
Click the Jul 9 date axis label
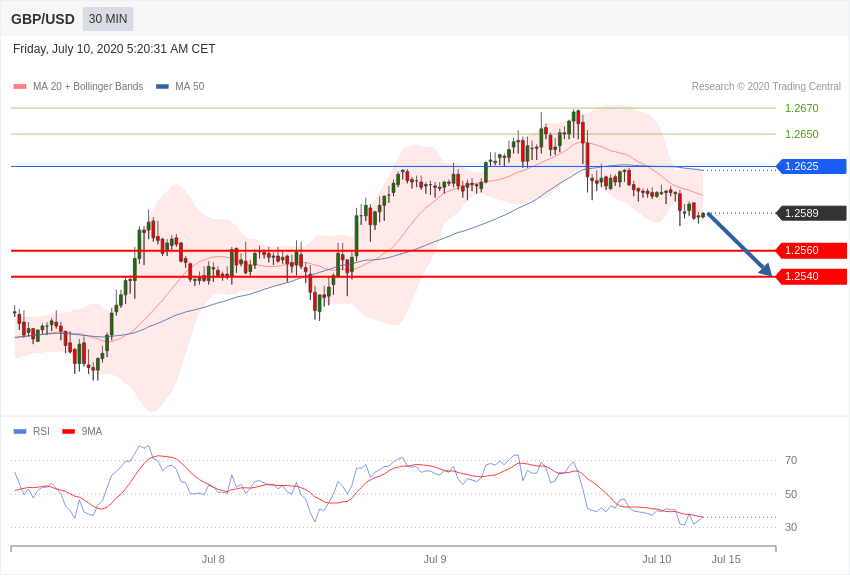point(435,559)
